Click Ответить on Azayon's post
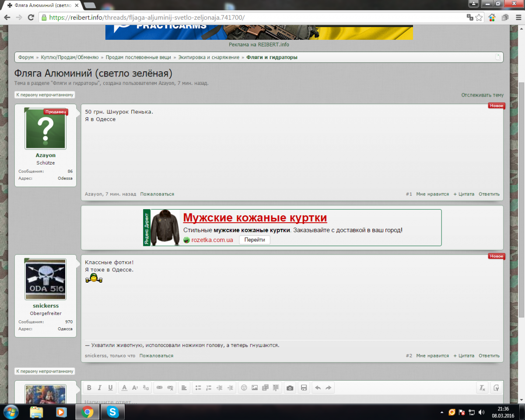 (489, 194)
